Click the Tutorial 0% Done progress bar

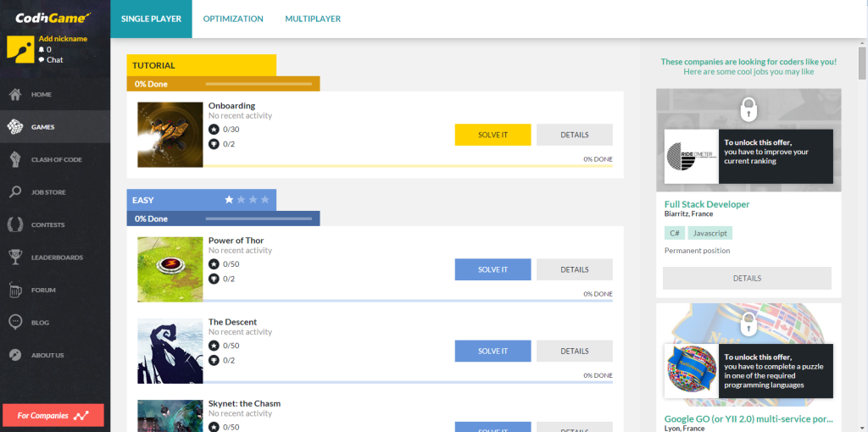pyautogui.click(x=259, y=84)
